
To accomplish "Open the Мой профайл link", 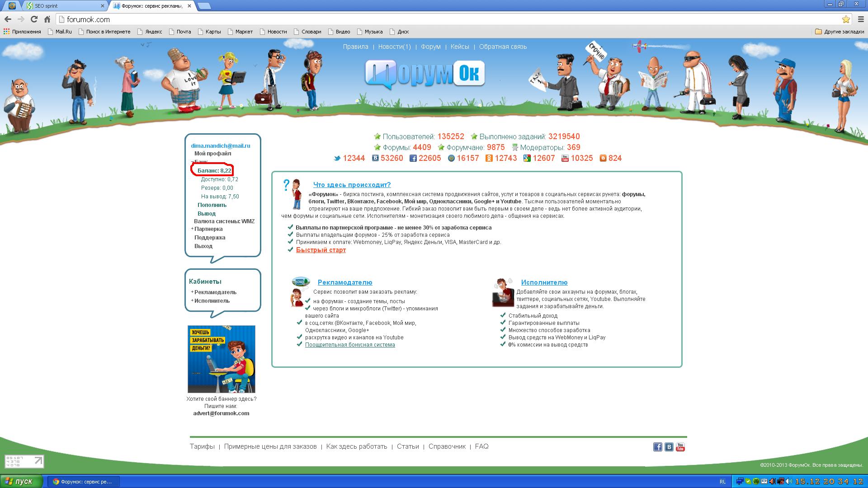I will [212, 154].
